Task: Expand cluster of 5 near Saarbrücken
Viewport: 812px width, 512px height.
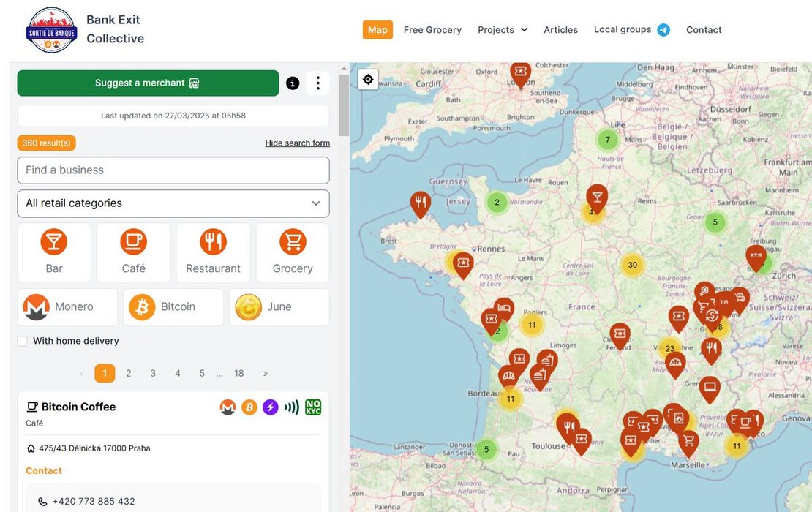Action: pos(715,222)
